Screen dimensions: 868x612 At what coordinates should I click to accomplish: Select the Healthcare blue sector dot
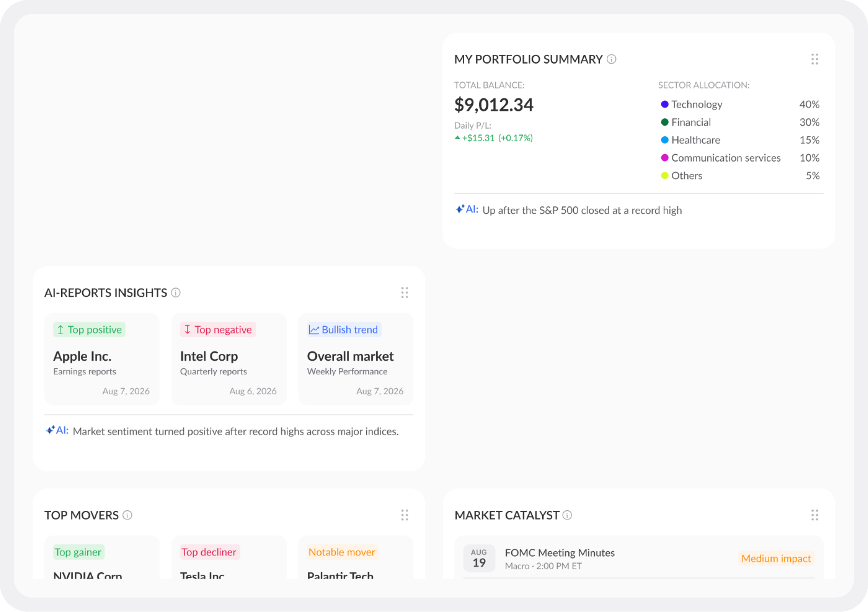pos(665,140)
